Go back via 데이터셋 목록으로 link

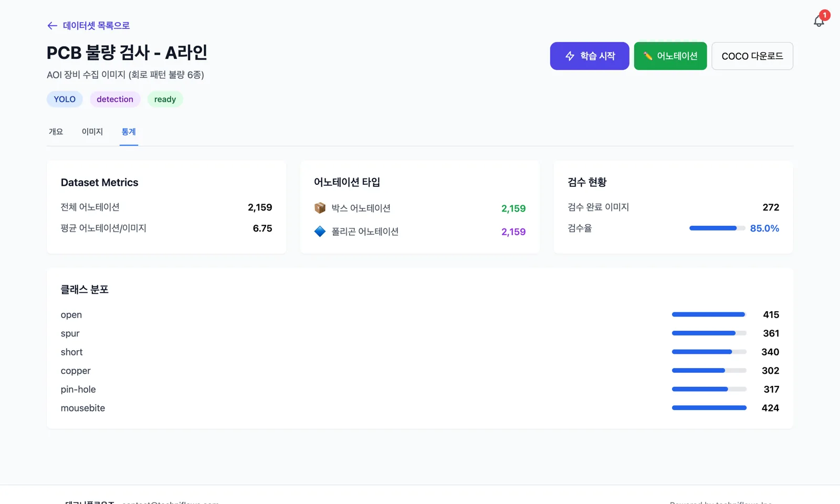(88, 26)
